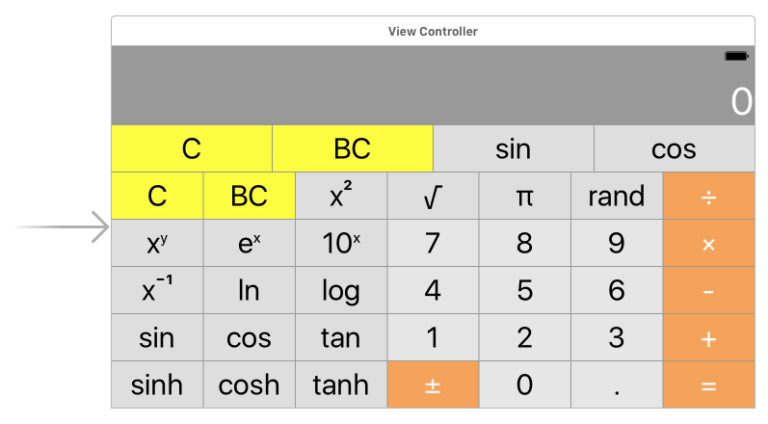Tap the 10 to the x key
The height and width of the screenshot is (424, 768).
pos(341,243)
